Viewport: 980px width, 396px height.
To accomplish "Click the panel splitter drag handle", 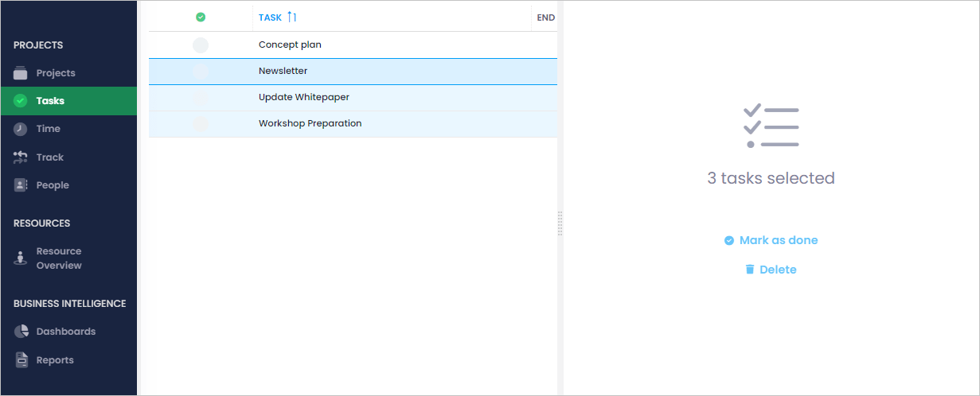I will click(x=560, y=223).
